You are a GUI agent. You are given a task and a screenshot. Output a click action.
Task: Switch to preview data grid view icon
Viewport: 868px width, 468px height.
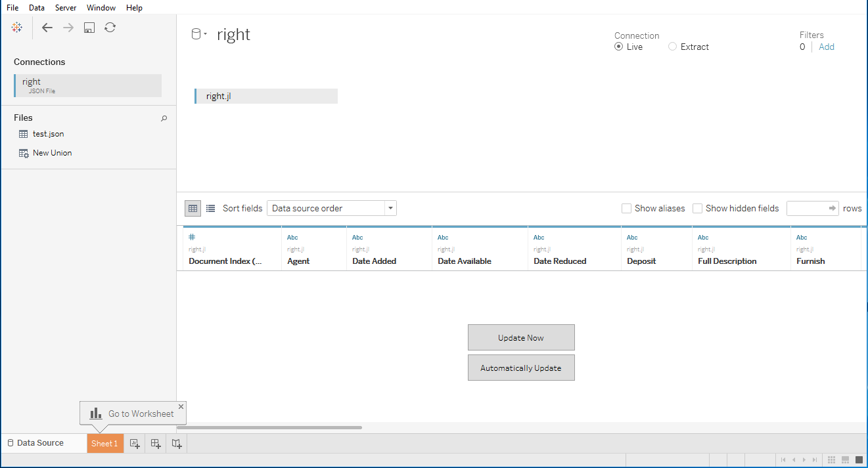pos(193,209)
